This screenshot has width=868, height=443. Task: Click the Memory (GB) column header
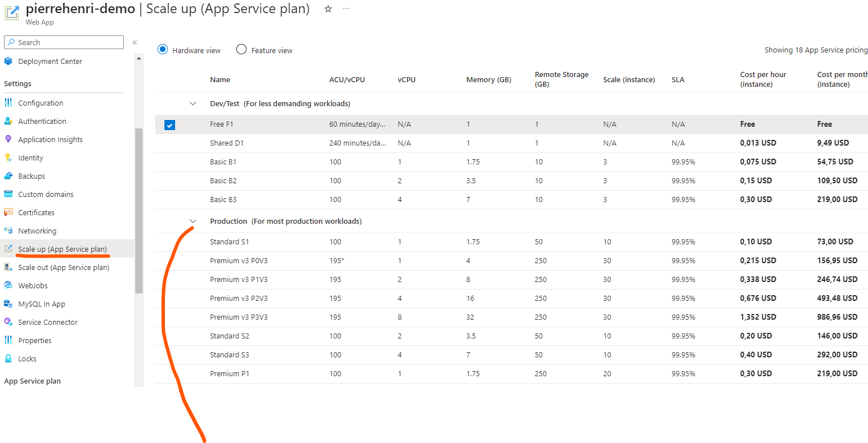(x=488, y=80)
